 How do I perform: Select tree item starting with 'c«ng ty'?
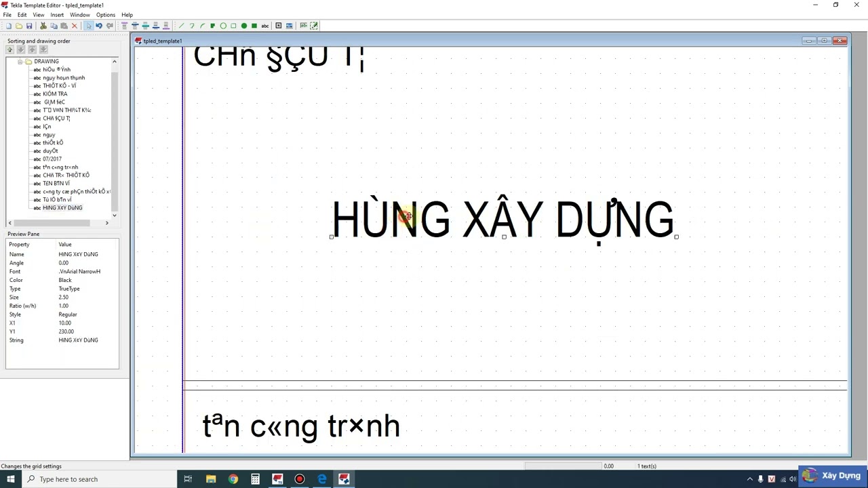click(x=76, y=192)
